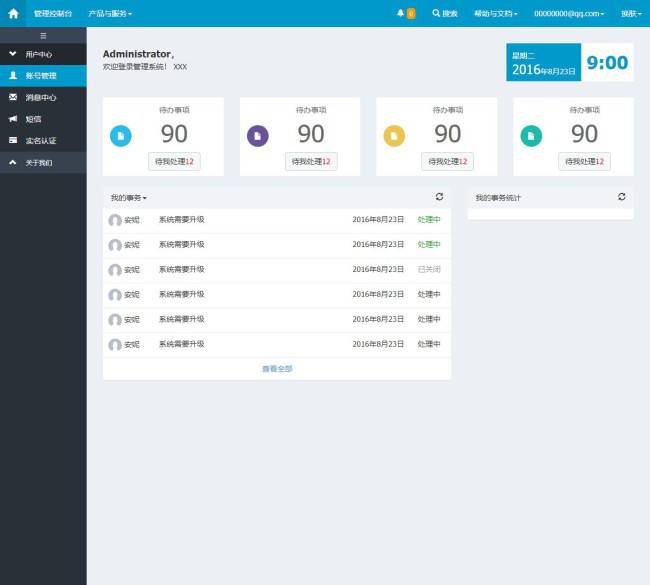This screenshot has height=585, width=650.
Task: Open the 查看全部 link
Action: pyautogui.click(x=277, y=369)
